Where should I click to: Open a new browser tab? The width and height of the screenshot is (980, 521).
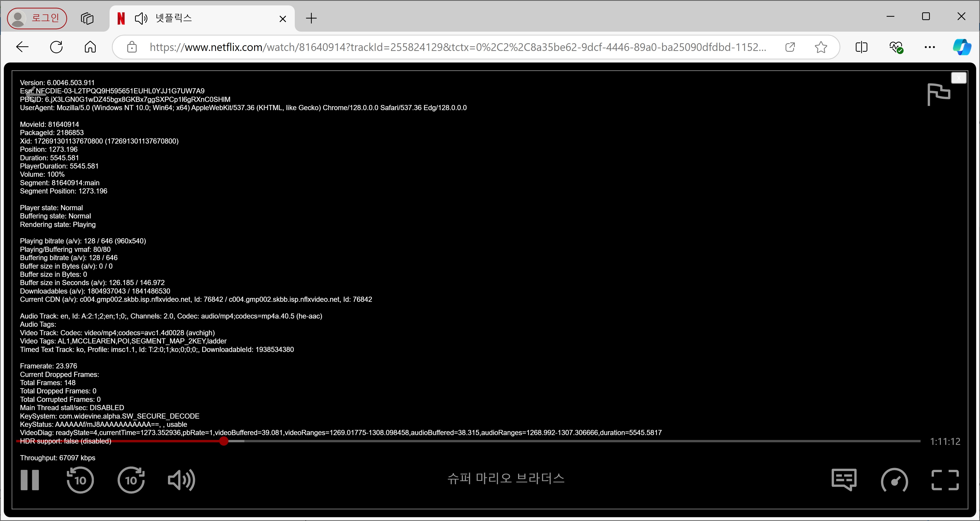click(311, 18)
